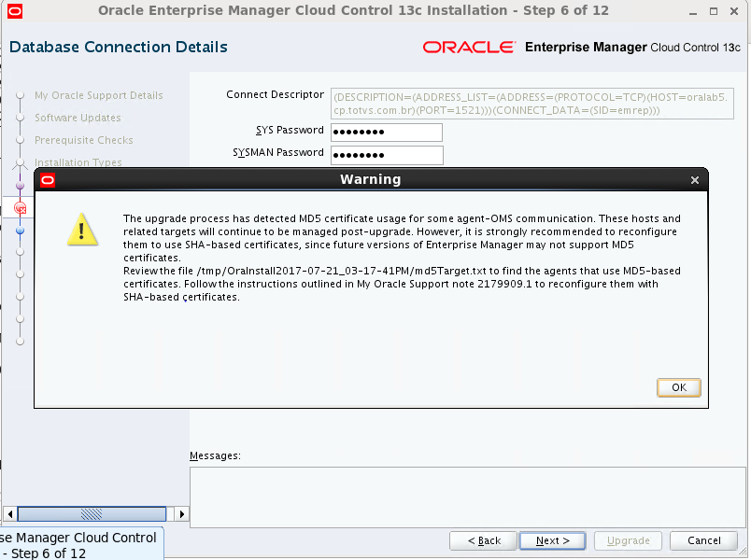Click the < Back button
751x560 pixels.
(x=484, y=540)
